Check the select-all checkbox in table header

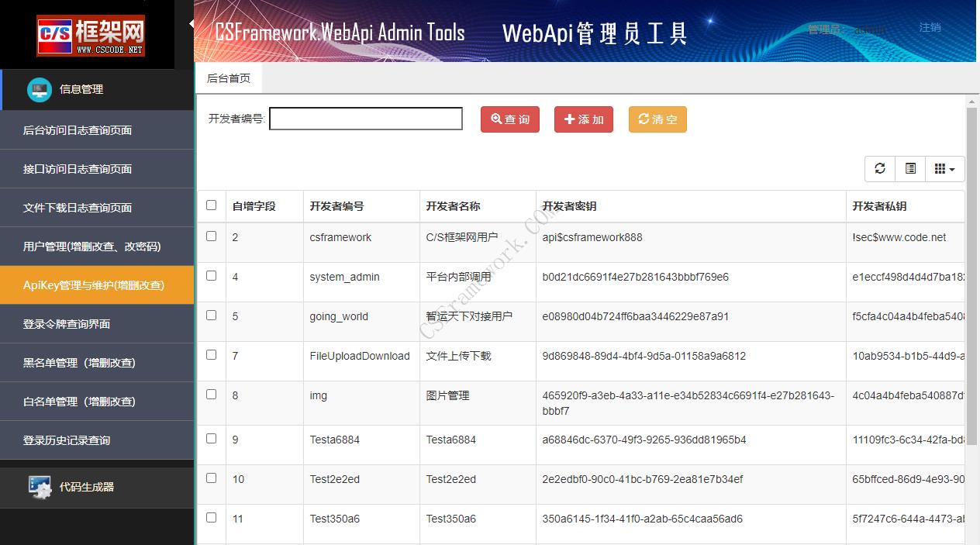coord(211,205)
